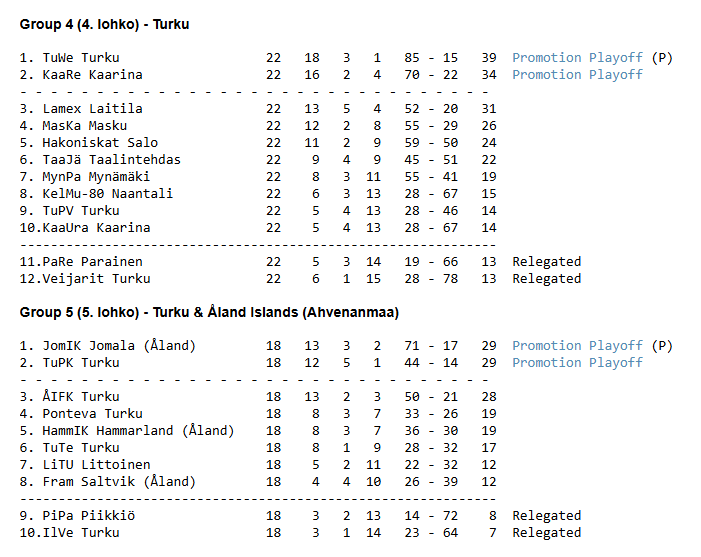Click the Group 5 Åland Islands heading

tap(209, 312)
